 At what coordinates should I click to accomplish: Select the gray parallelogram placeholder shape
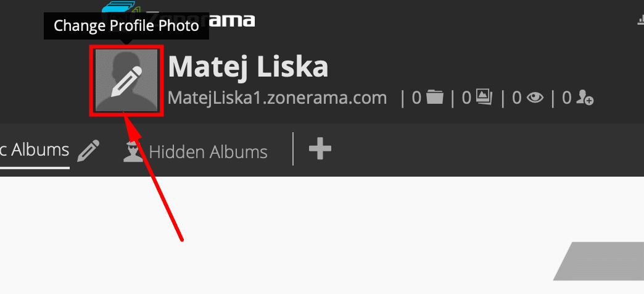[599, 261]
